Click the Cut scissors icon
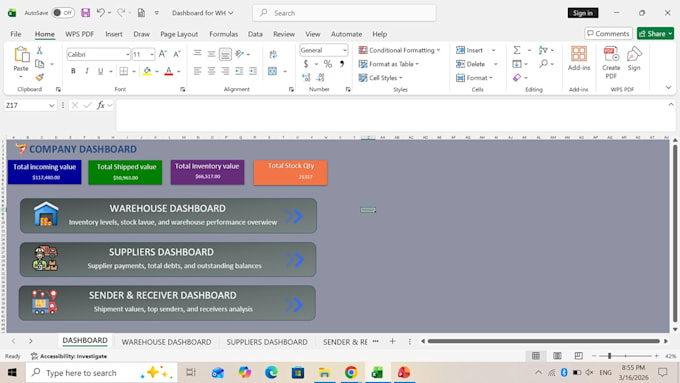The image size is (680, 383). coord(39,50)
